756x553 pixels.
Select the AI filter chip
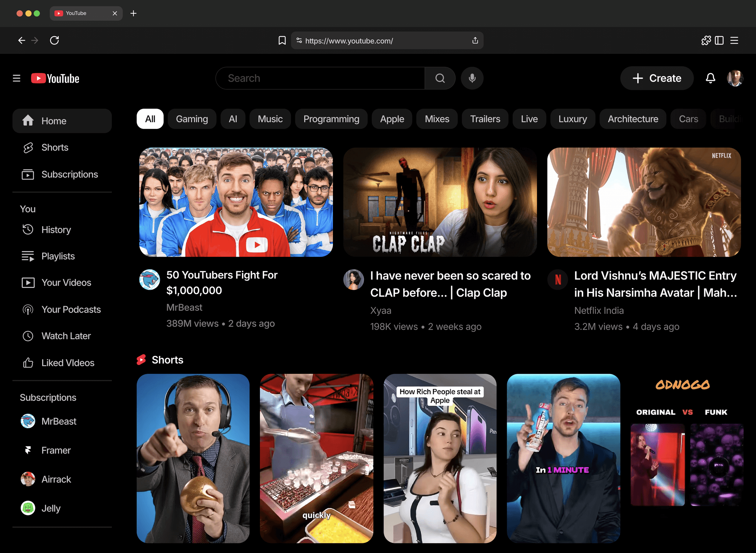coord(233,119)
